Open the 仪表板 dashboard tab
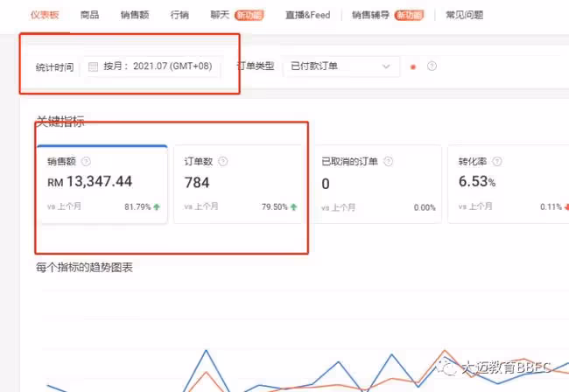This screenshot has width=569, height=392. 45,15
